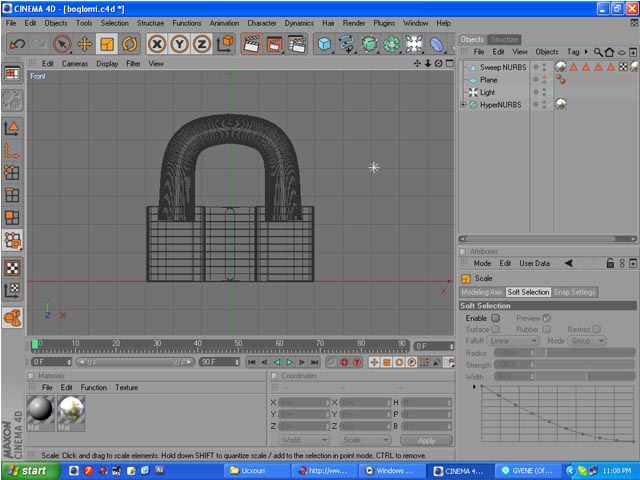Open Snap Settings tab
This screenshot has width=640, height=480.
(574, 292)
